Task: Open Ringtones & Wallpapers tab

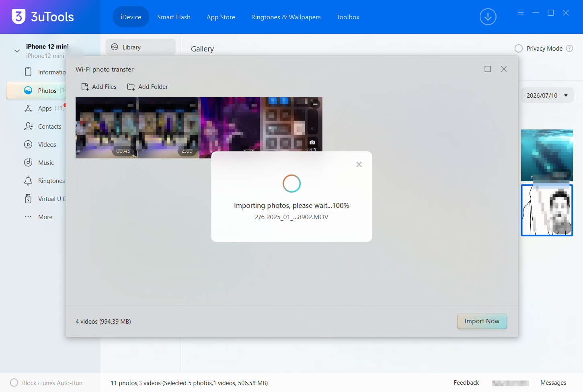Action: click(x=286, y=17)
